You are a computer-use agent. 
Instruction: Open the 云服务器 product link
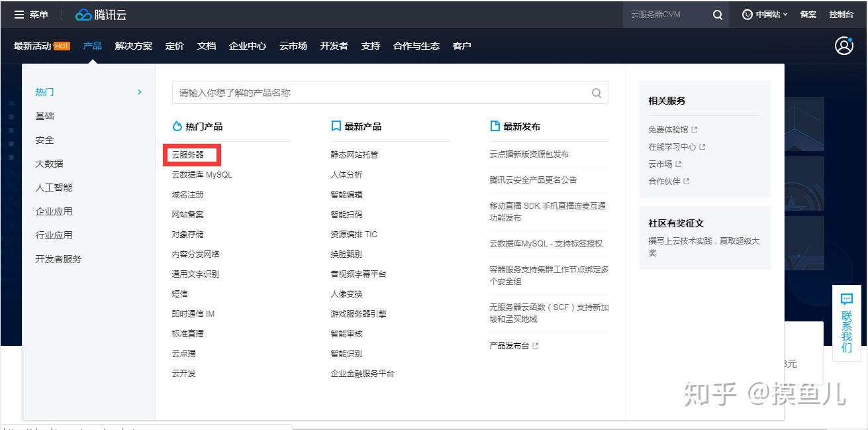(x=188, y=155)
